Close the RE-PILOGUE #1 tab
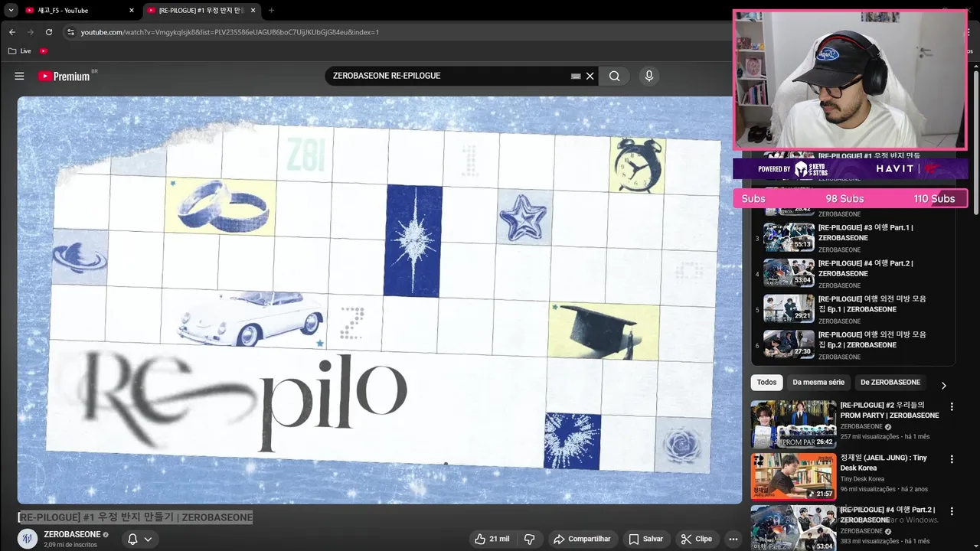 click(x=253, y=10)
